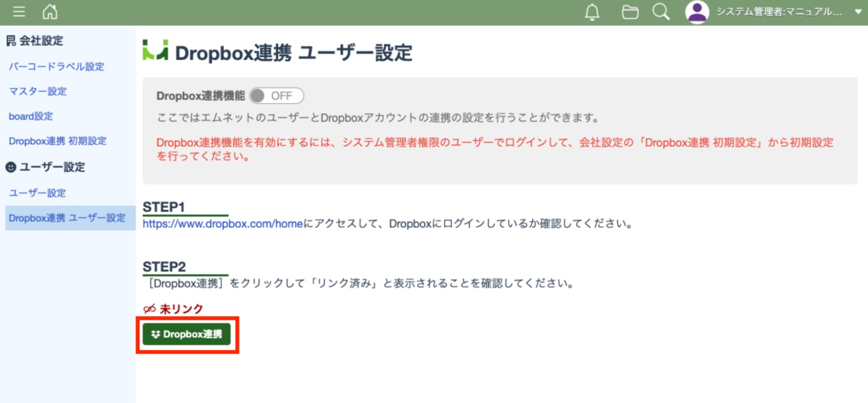The image size is (868, 403).
Task: Go to home via house icon
Action: 50,11
